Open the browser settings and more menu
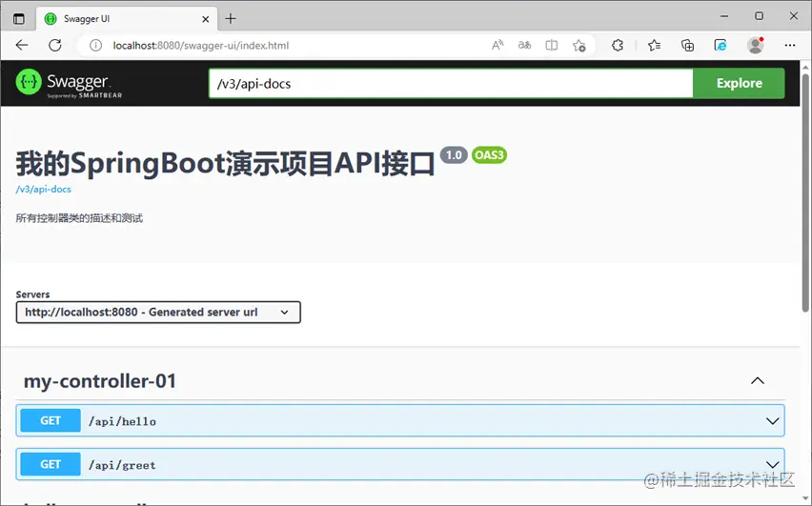This screenshot has height=506, width=812. (x=790, y=45)
